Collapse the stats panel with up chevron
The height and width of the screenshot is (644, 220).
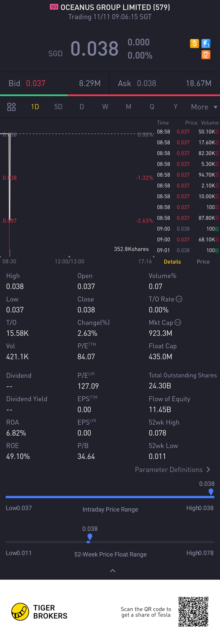[113, 571]
